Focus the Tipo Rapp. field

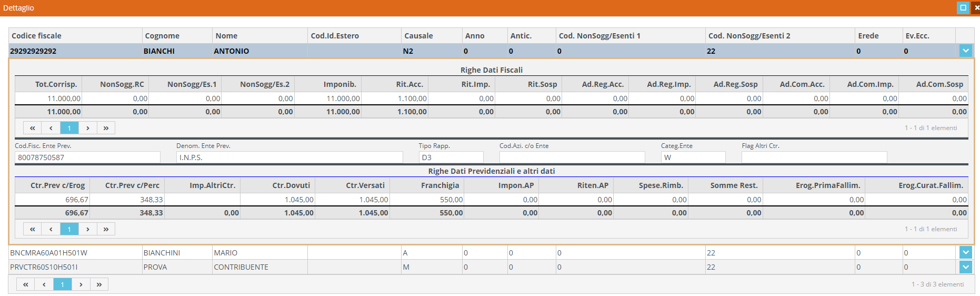tap(451, 157)
